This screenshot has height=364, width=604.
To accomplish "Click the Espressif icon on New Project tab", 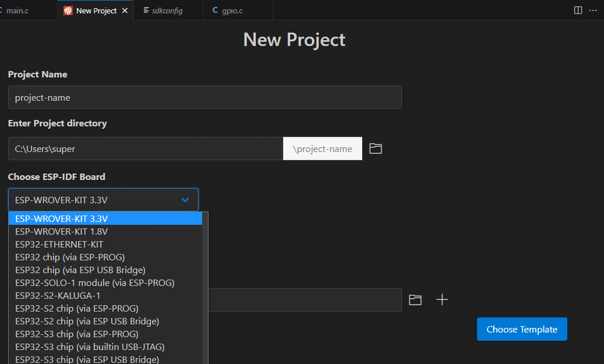I will point(68,11).
